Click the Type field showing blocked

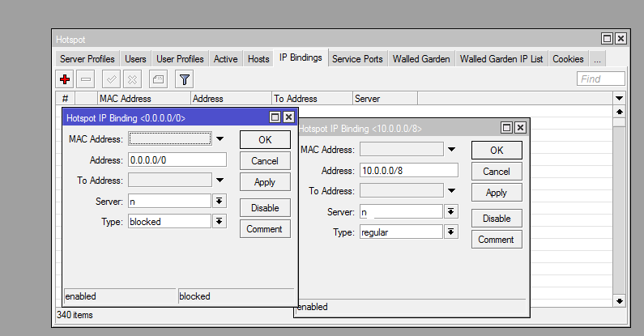click(169, 222)
